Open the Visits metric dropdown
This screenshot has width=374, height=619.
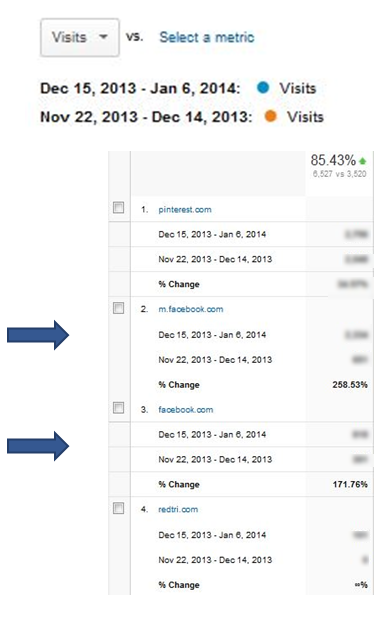[x=79, y=38]
